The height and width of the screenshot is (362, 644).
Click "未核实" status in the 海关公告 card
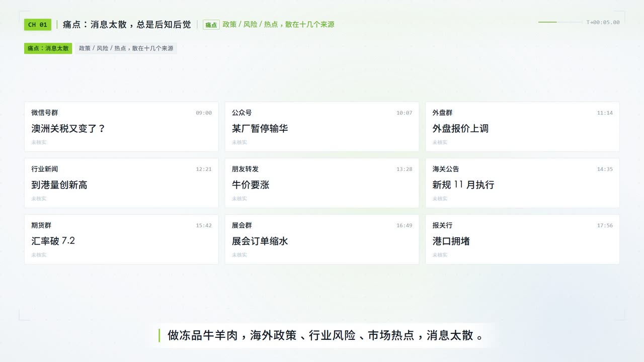click(x=440, y=199)
